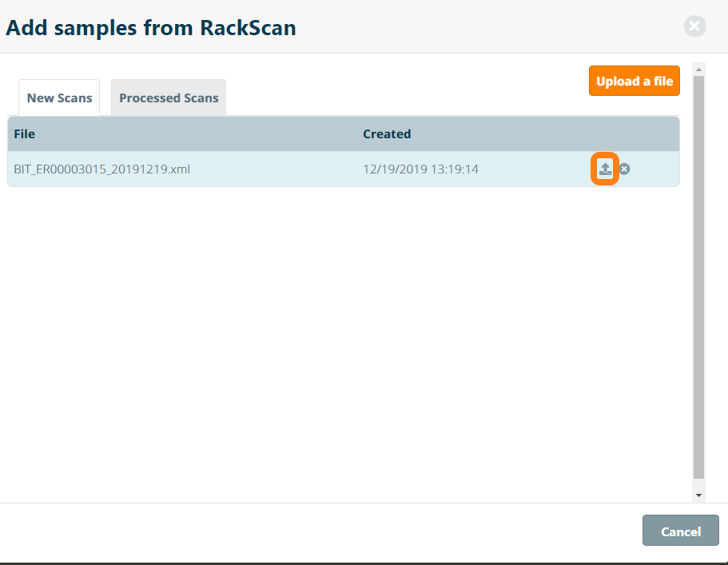This screenshot has height=565, width=728.
Task: Import the BIT_ER00003015 scan file
Action: pyautogui.click(x=605, y=169)
